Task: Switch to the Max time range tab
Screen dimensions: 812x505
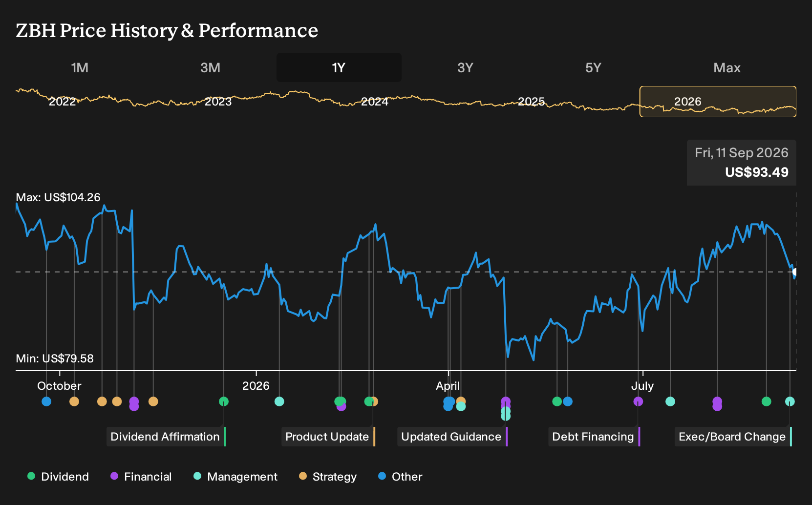Action: [x=727, y=68]
